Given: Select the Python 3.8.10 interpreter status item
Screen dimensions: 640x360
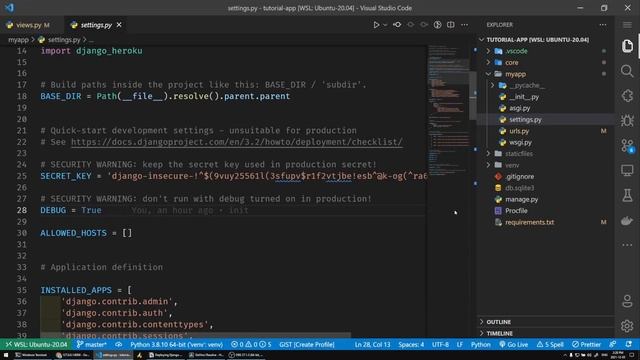Looking at the screenshot, I should coord(176,344).
